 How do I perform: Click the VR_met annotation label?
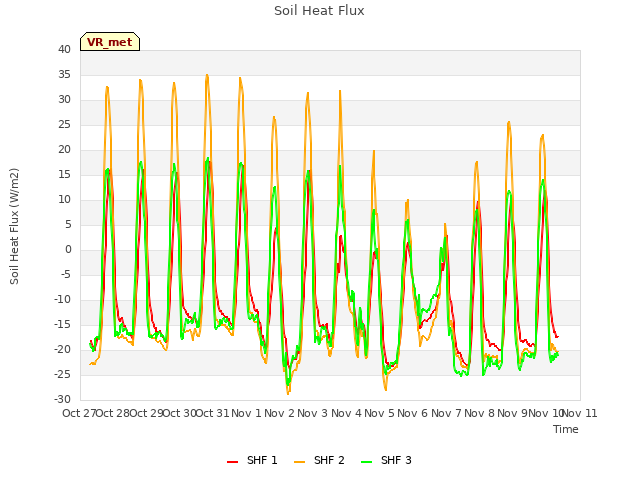(x=110, y=42)
